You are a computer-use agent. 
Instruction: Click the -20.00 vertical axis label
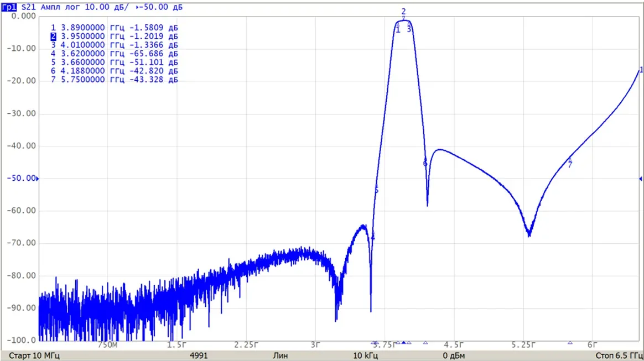click(x=22, y=81)
